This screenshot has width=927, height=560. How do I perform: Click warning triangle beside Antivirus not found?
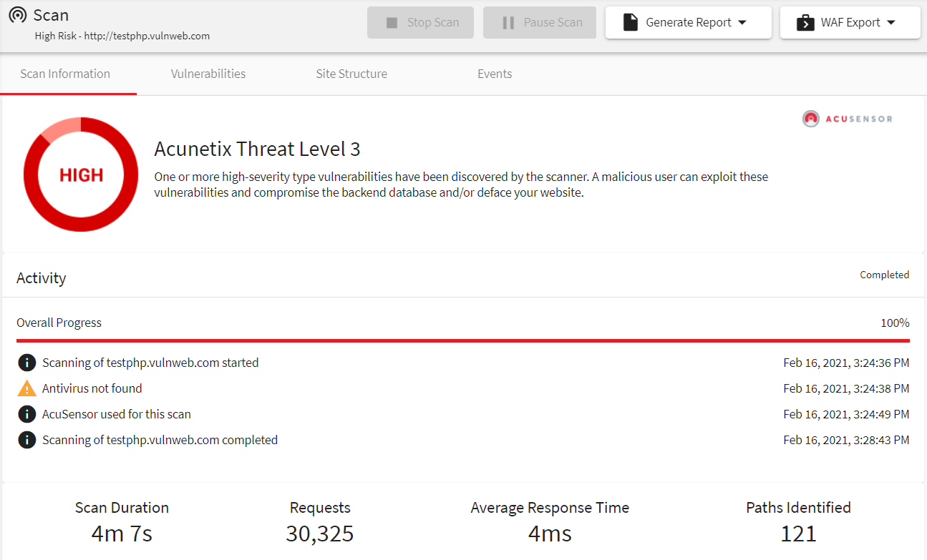click(x=26, y=388)
